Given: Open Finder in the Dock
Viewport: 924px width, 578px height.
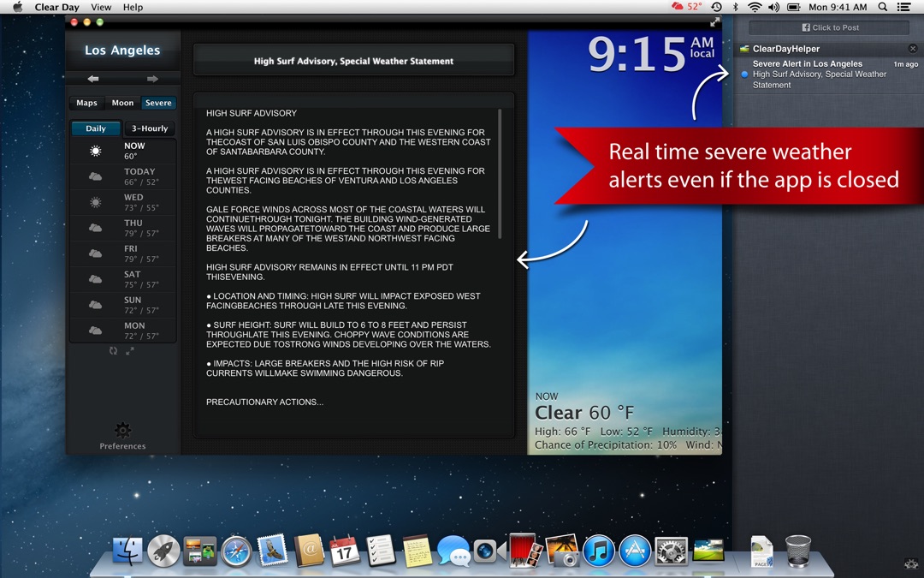Looking at the screenshot, I should click(127, 551).
